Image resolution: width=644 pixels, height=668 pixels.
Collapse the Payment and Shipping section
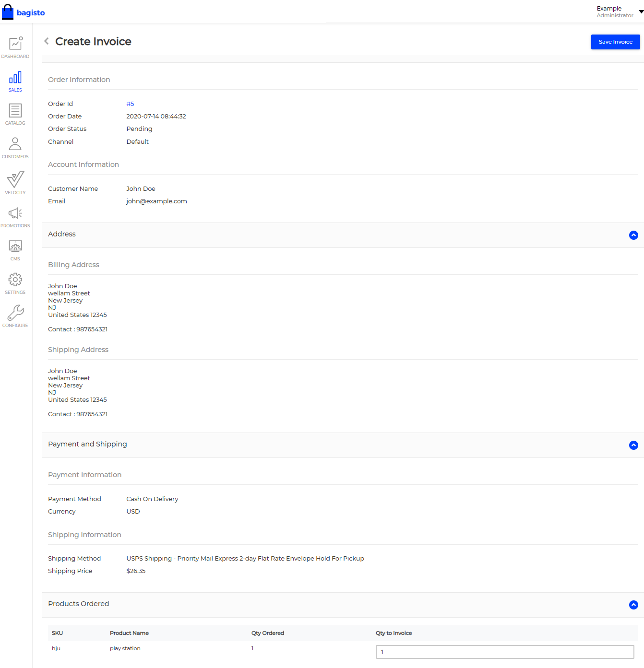coord(633,445)
